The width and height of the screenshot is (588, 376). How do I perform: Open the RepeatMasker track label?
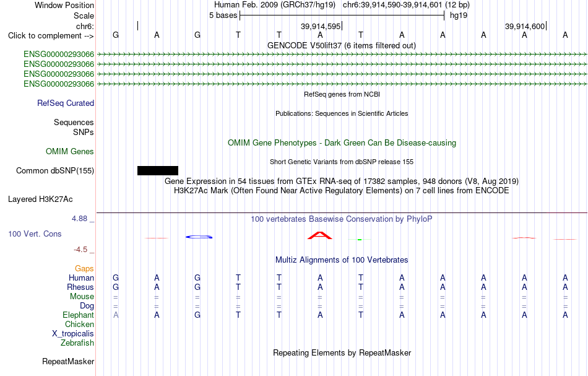click(x=68, y=361)
